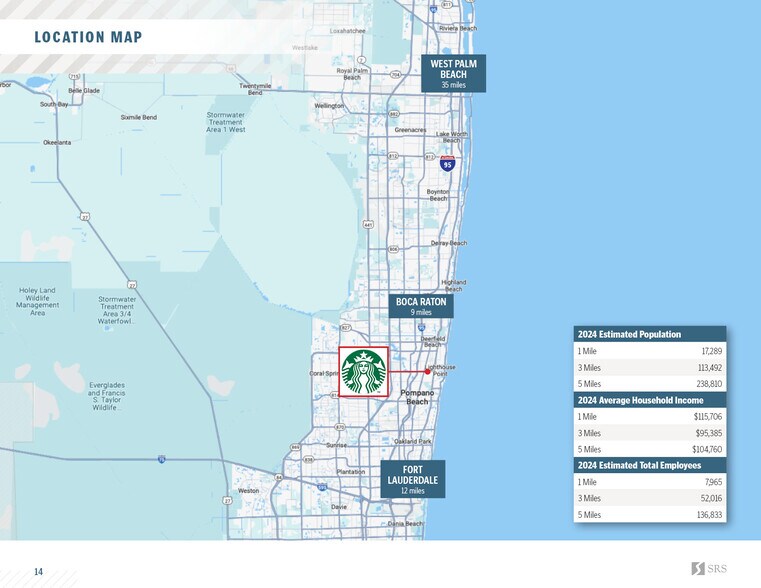Click the Riviera Beach map label
Viewport: 761px width, 588px height.
(x=458, y=28)
